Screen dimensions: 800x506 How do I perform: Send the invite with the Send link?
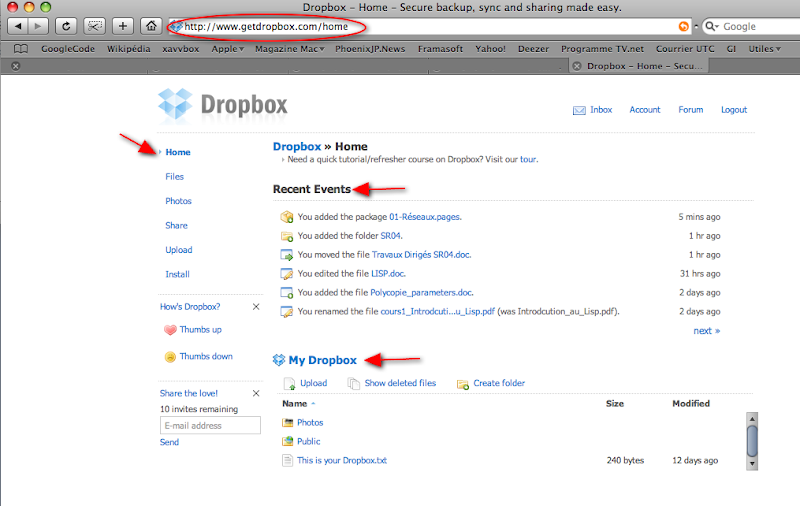click(169, 442)
